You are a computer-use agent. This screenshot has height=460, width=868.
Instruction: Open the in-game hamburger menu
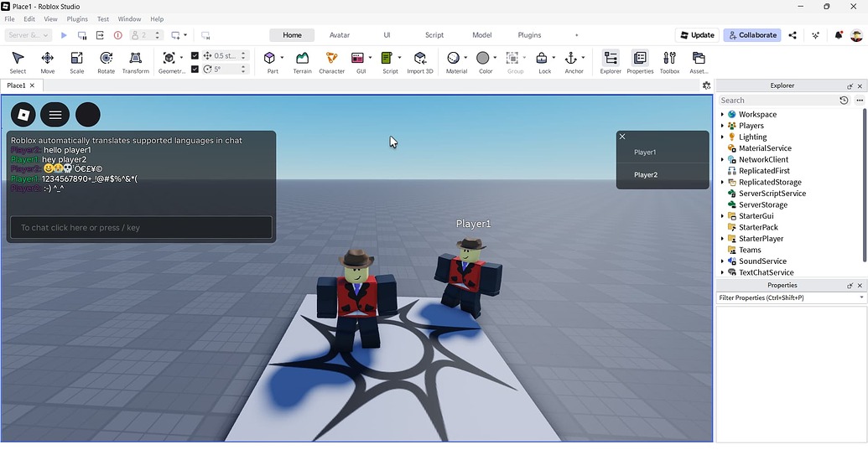pos(55,115)
